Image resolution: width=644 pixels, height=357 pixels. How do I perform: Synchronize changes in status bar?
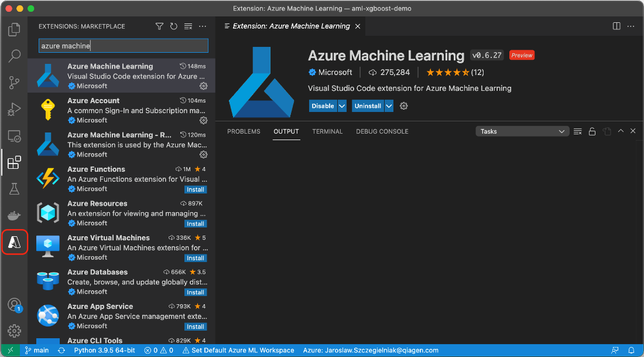click(x=61, y=351)
